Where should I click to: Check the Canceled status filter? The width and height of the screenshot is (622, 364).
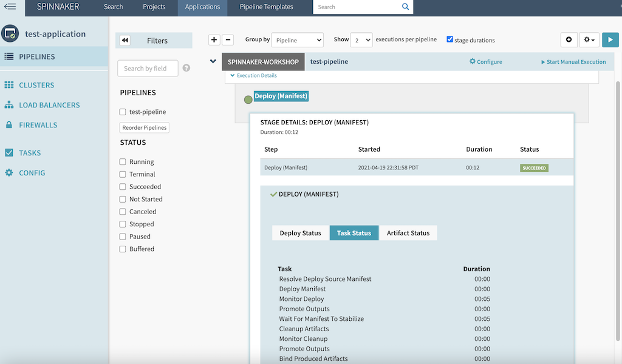(123, 212)
